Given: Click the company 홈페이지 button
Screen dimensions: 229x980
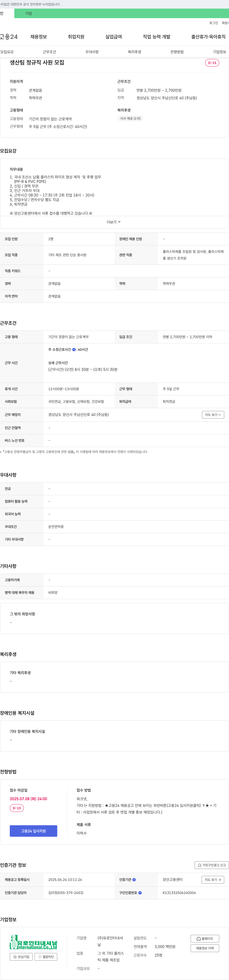Looking at the screenshot, I should [205, 938].
